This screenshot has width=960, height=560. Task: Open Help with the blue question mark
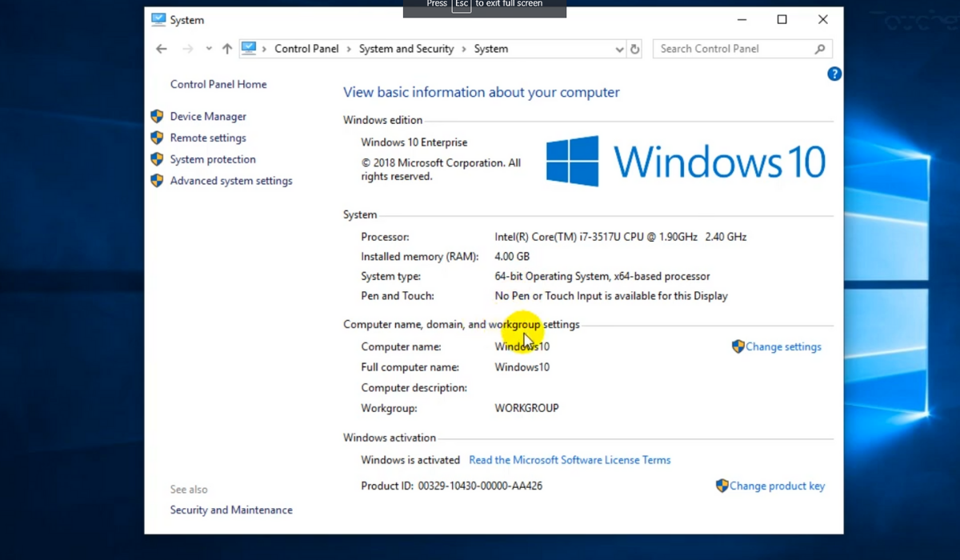pyautogui.click(x=834, y=74)
